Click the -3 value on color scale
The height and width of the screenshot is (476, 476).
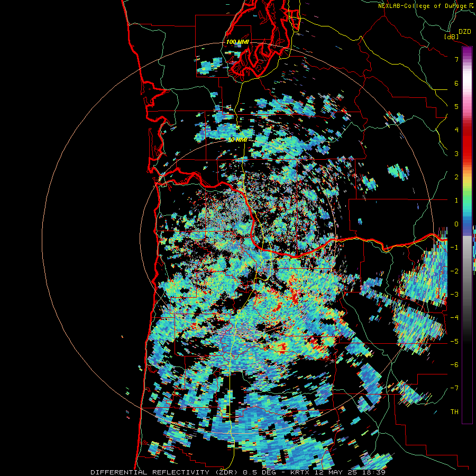(x=454, y=295)
